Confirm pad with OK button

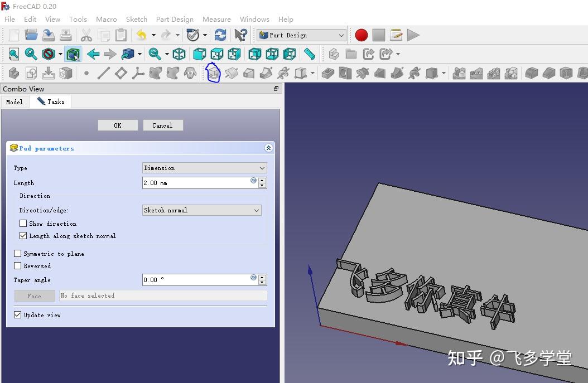click(x=118, y=125)
